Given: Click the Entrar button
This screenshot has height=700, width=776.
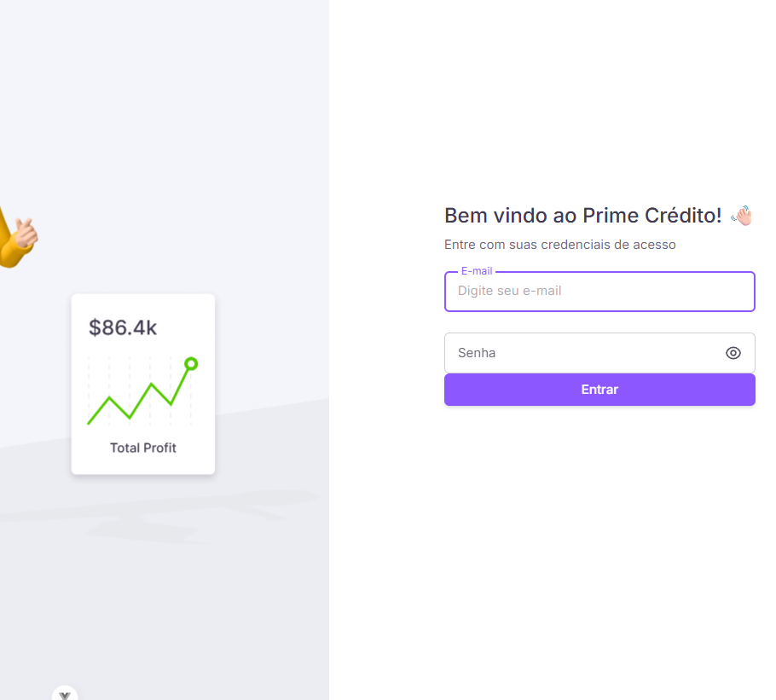Looking at the screenshot, I should coord(599,390).
